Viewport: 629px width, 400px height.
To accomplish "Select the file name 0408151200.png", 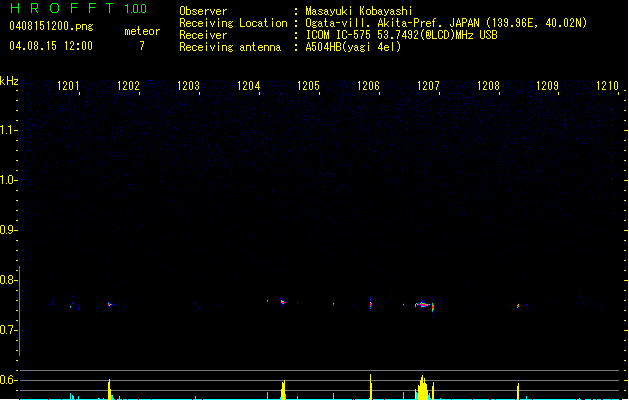I will tap(51, 26).
